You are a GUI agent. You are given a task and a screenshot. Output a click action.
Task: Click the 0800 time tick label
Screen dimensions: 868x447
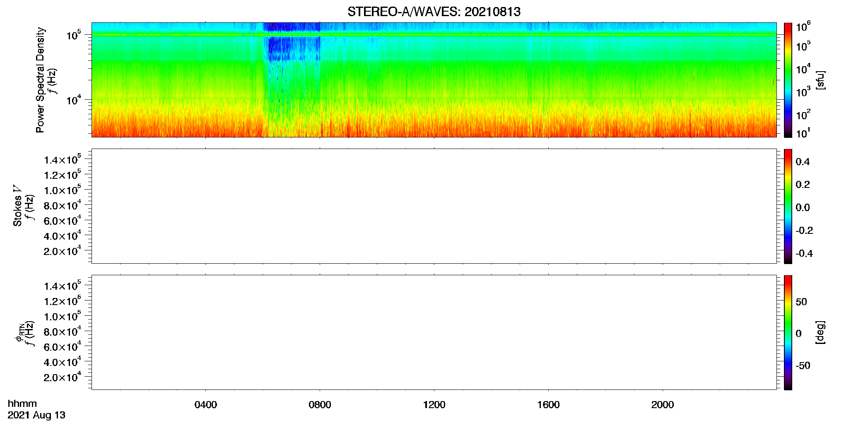pos(320,405)
